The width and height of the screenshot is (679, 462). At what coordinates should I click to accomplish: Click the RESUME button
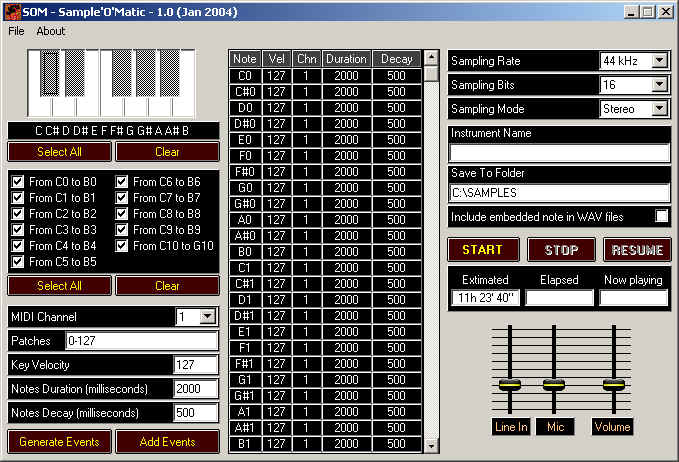click(637, 250)
